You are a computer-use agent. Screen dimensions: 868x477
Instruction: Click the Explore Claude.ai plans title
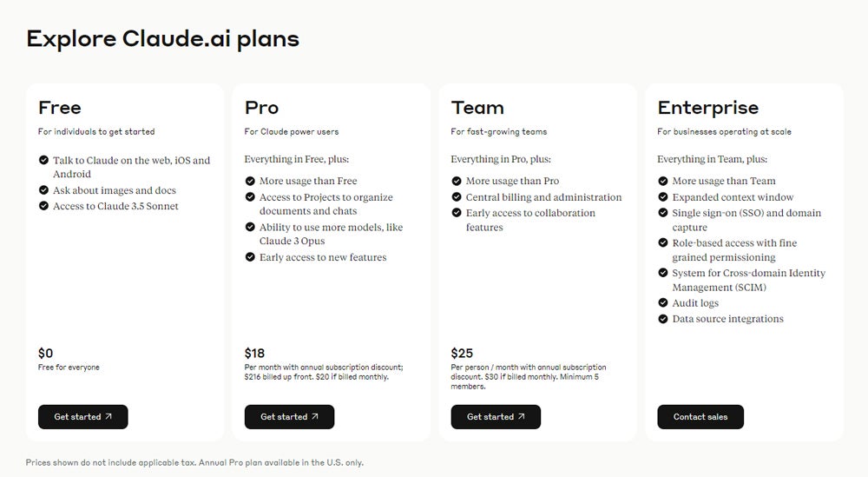[x=162, y=38]
